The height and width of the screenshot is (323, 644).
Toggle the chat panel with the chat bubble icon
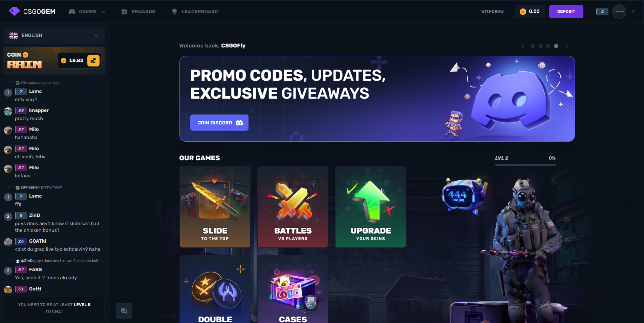(x=124, y=311)
